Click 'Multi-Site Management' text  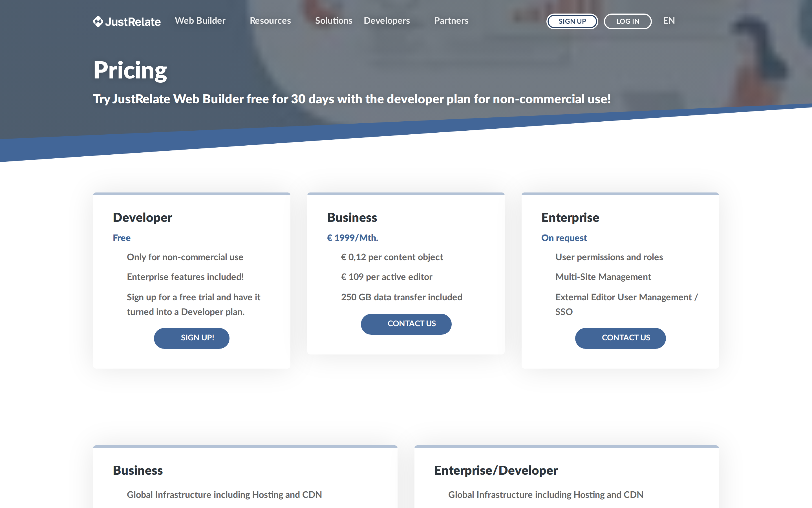click(x=603, y=277)
